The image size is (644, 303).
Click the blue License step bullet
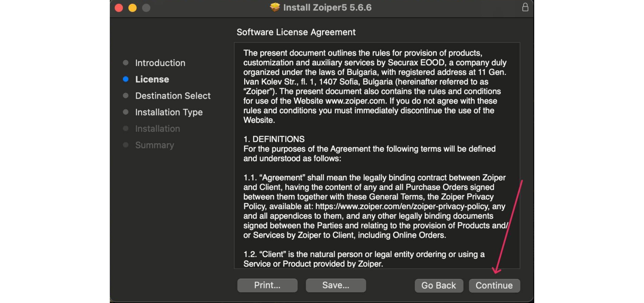pyautogui.click(x=126, y=79)
